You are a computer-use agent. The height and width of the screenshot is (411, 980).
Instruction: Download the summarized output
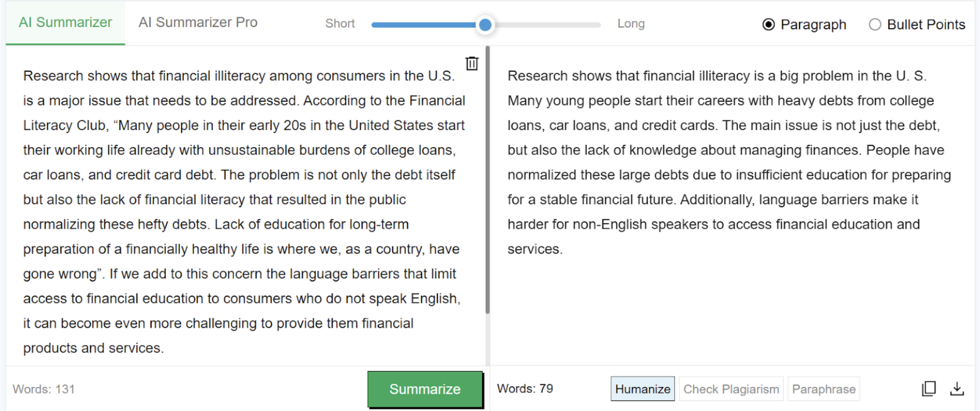pos(956,389)
